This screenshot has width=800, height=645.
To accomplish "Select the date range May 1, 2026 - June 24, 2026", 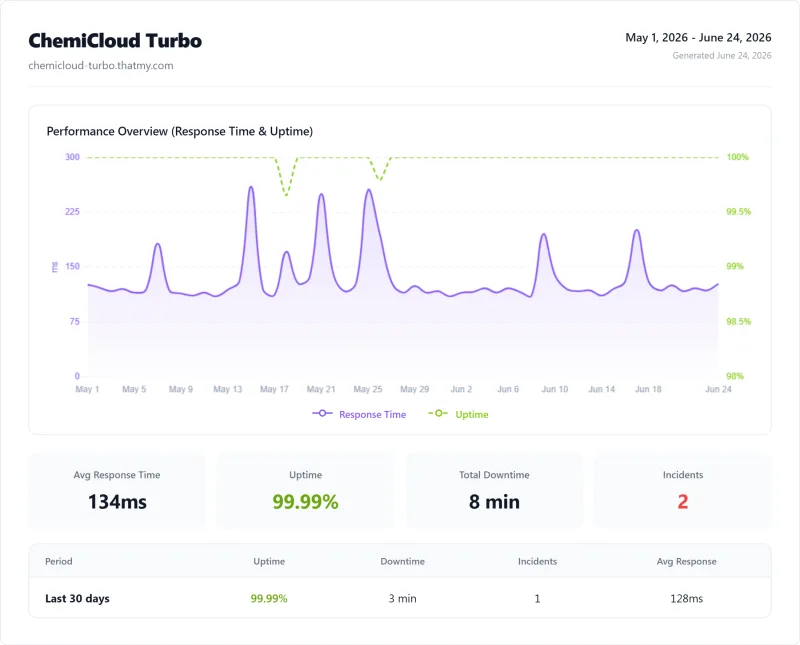I will point(698,38).
